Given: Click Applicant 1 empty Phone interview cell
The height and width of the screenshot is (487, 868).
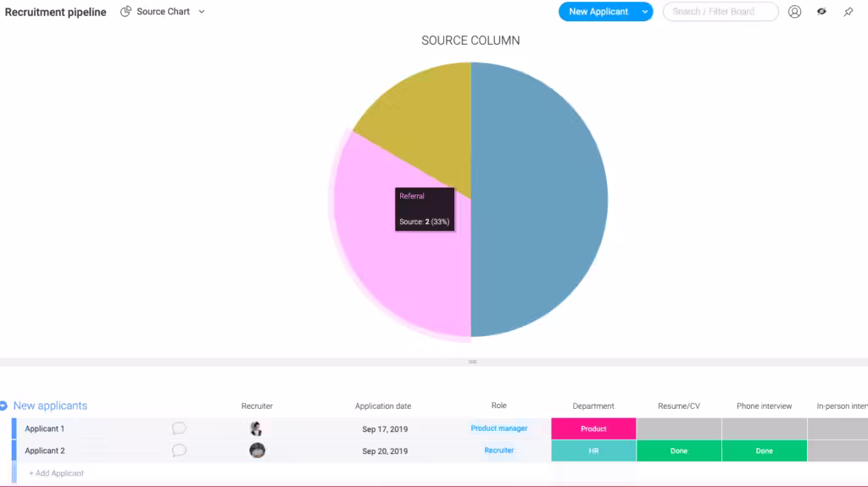Looking at the screenshot, I should tap(764, 428).
